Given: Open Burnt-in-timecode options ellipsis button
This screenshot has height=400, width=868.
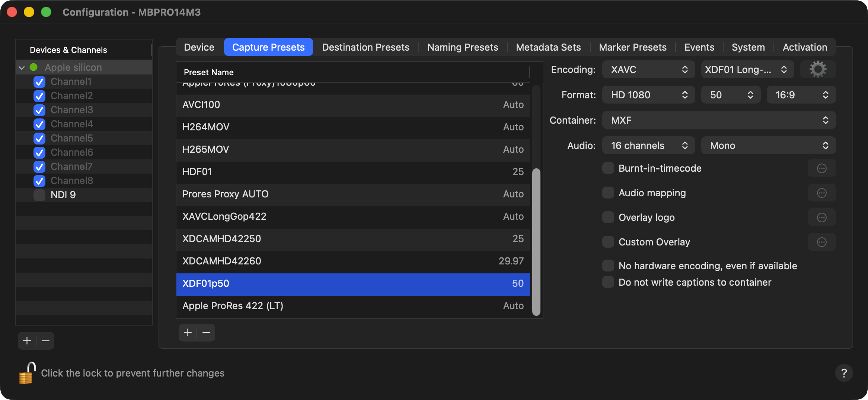Looking at the screenshot, I should (821, 168).
